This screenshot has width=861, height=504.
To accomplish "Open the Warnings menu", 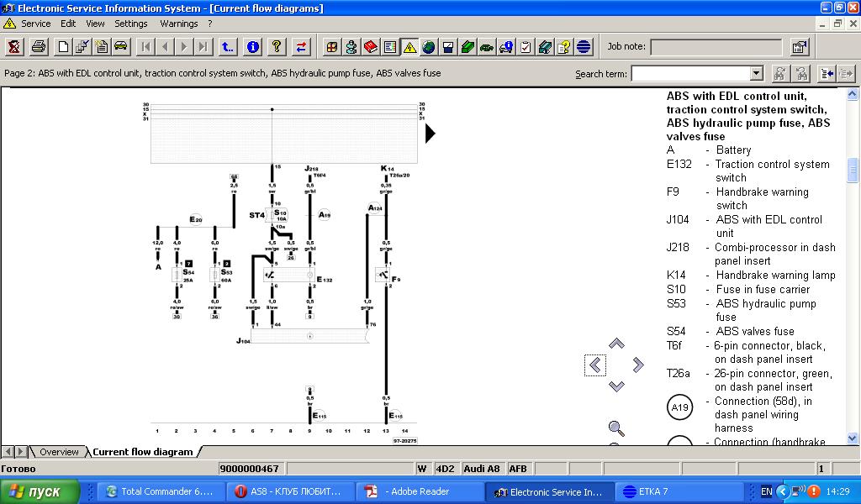I will 178,24.
